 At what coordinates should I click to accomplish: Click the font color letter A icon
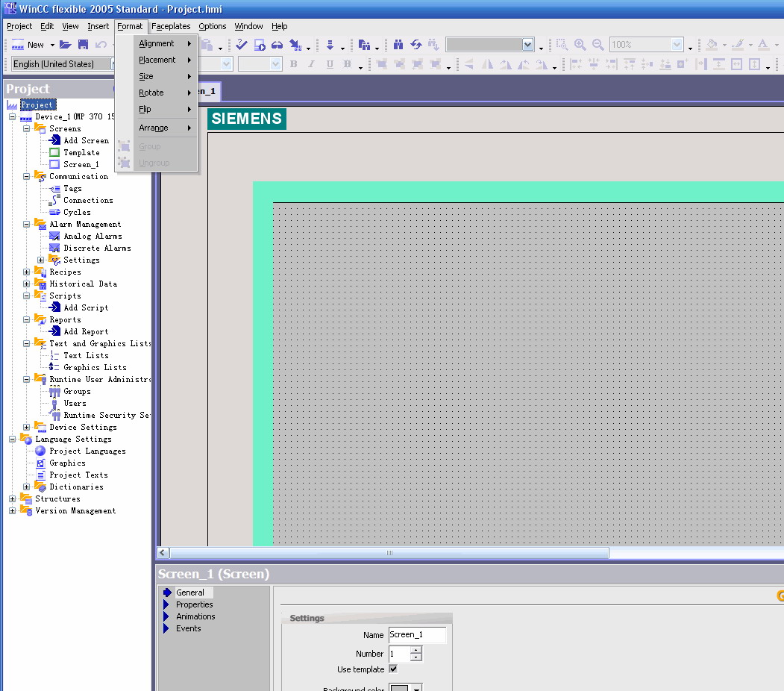coord(763,45)
